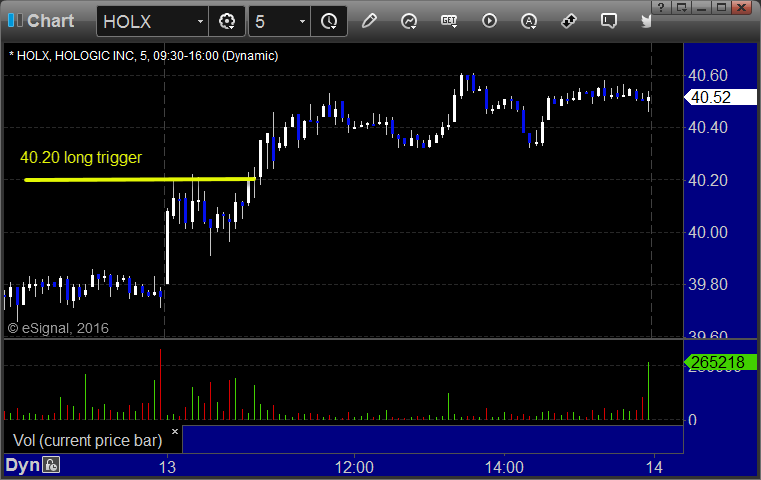Click the date 14 axis label

click(654, 467)
